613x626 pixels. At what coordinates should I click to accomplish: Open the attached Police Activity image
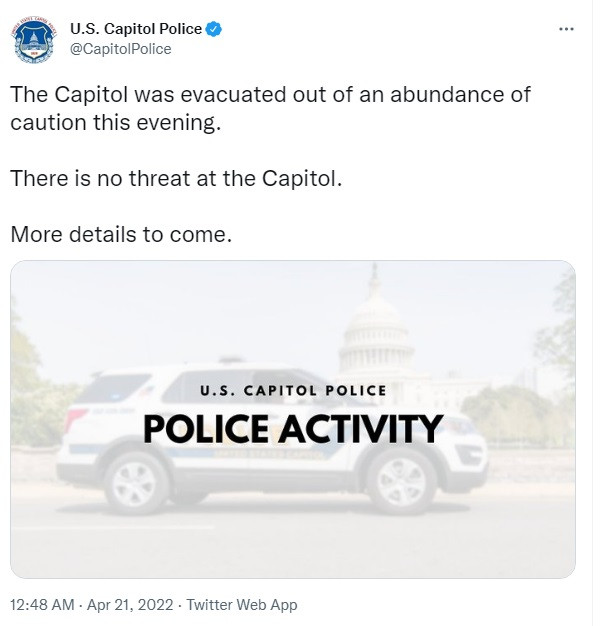(293, 419)
